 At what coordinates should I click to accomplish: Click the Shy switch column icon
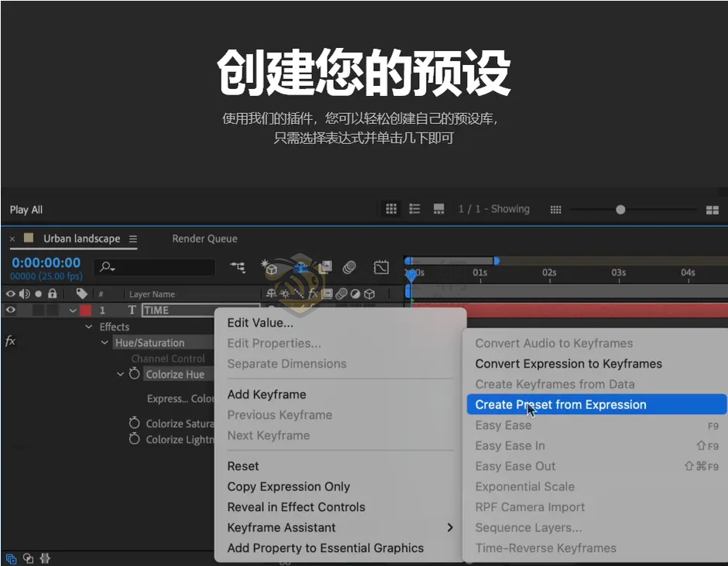coord(271,293)
